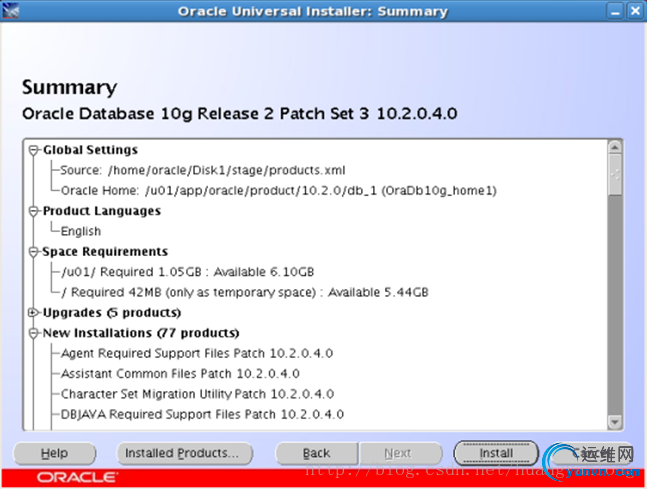Click the scroll down arrow in summary list
This screenshot has height=489, width=647.
coord(615,422)
